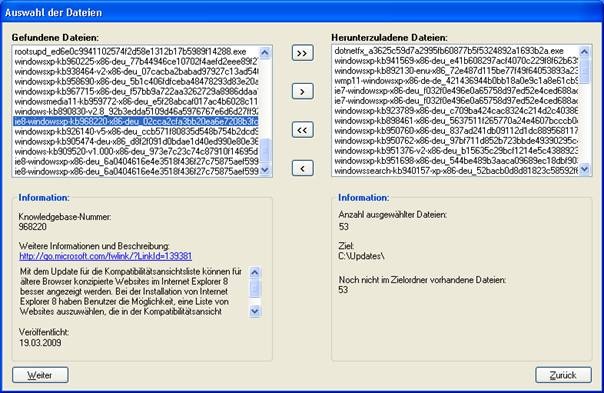Click highlighted ie8-windowsxp-kb968220-x86-deu row
The image size is (604, 393).
(x=136, y=121)
